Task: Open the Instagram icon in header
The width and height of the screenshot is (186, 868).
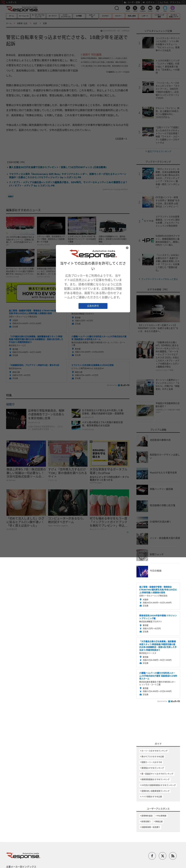Action: [142, 8]
